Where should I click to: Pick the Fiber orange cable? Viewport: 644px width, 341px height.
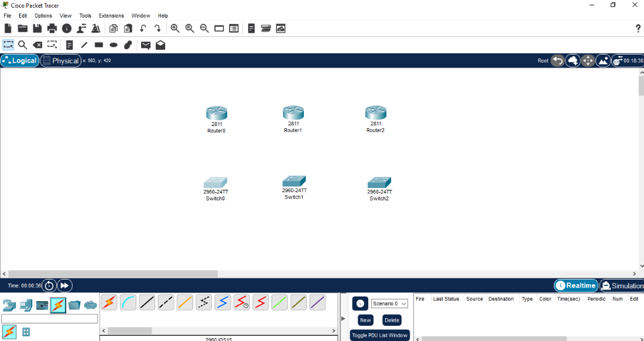(x=184, y=302)
